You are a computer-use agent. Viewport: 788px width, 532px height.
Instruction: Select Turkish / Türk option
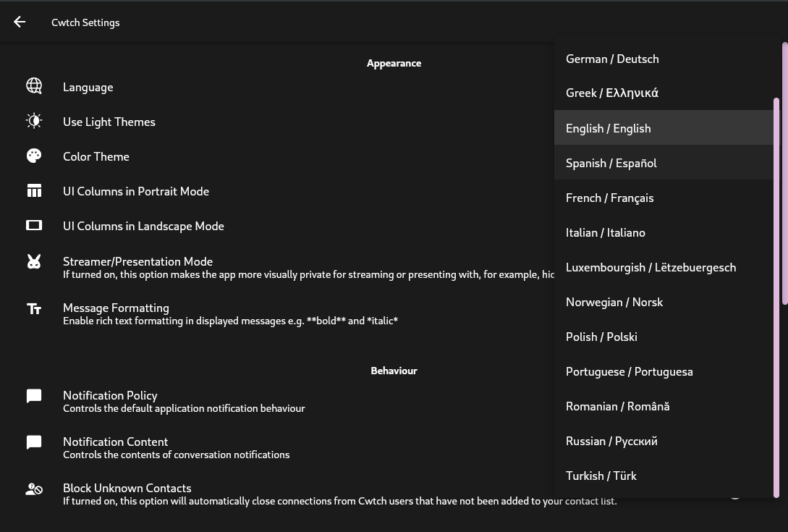tap(601, 476)
